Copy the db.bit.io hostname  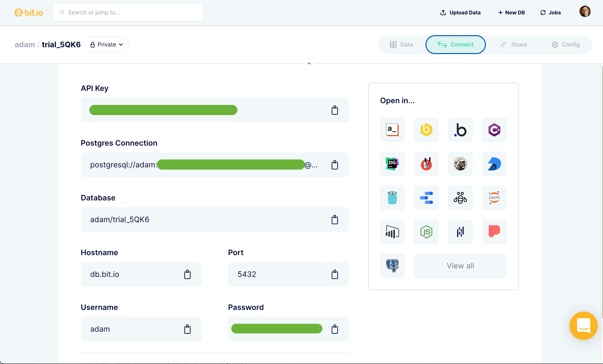click(x=187, y=274)
